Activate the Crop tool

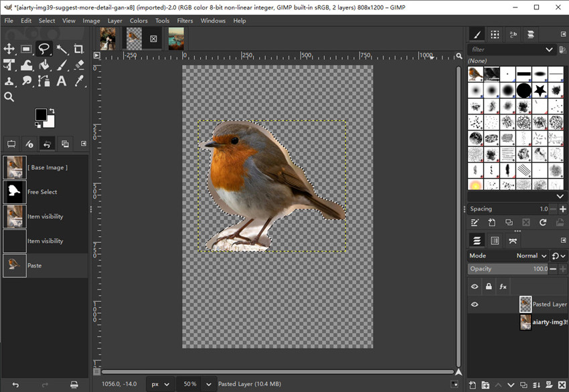pos(78,49)
